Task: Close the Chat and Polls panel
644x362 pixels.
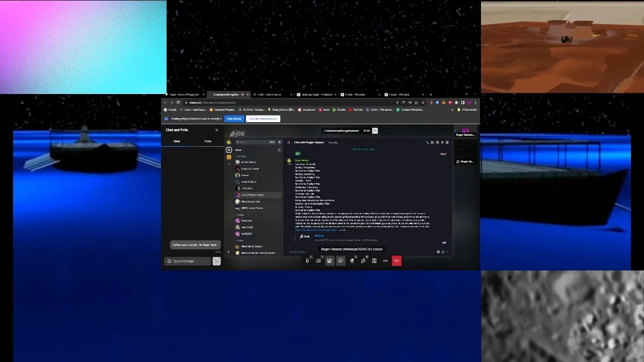Action: 217,130
